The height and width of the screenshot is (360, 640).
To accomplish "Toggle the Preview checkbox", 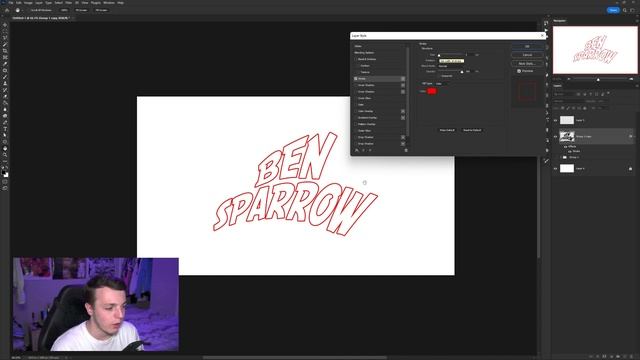I will coord(519,71).
